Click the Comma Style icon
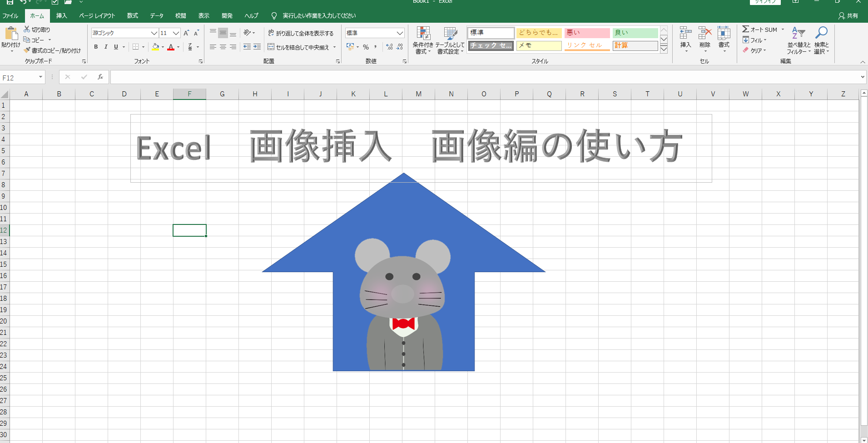This screenshot has height=443, width=868. [x=375, y=47]
